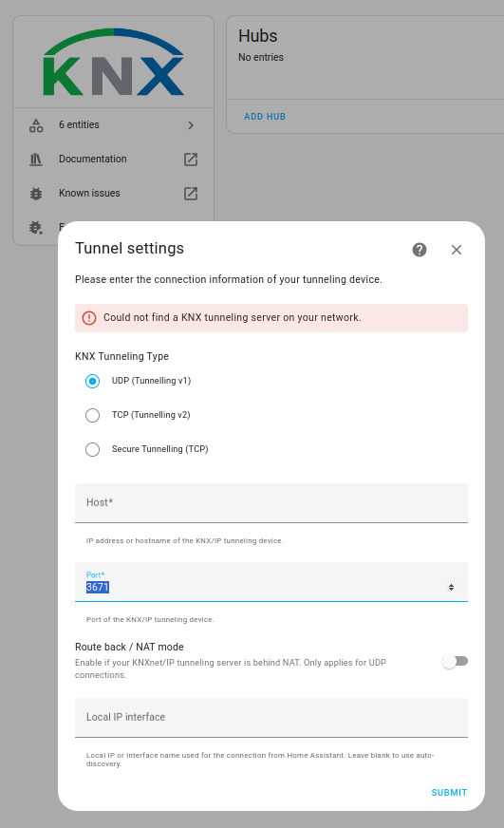
Task: Toggle Route back / NAT mode switch
Action: click(456, 662)
